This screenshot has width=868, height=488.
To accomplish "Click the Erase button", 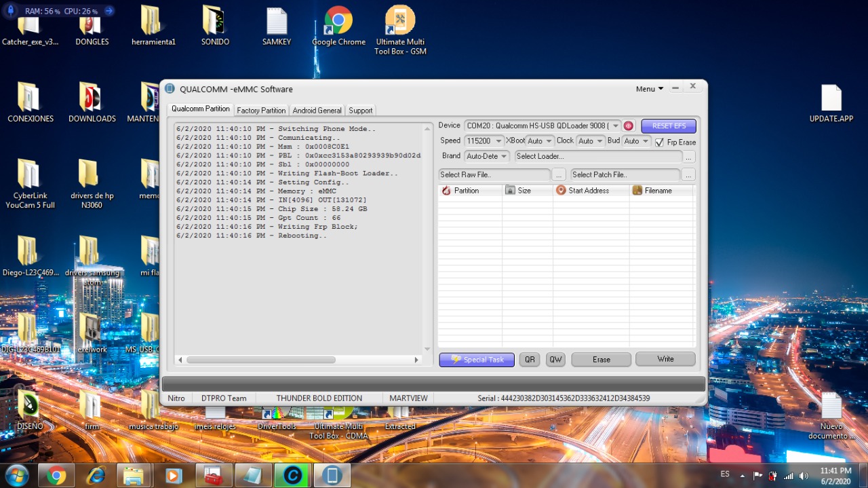I will click(x=601, y=360).
